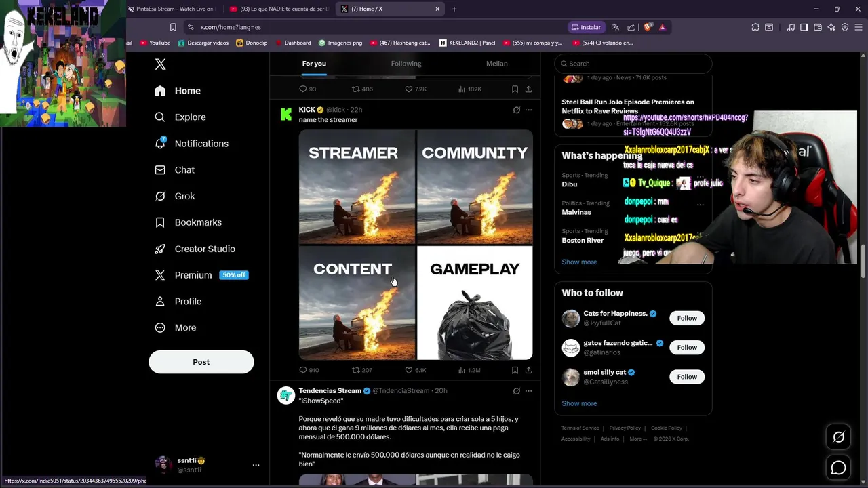Open Terms of Service link
Screen dimensions: 868x488
(x=580, y=428)
